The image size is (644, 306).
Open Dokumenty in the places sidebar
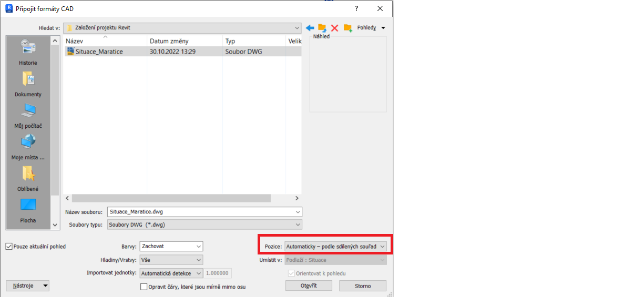click(28, 84)
